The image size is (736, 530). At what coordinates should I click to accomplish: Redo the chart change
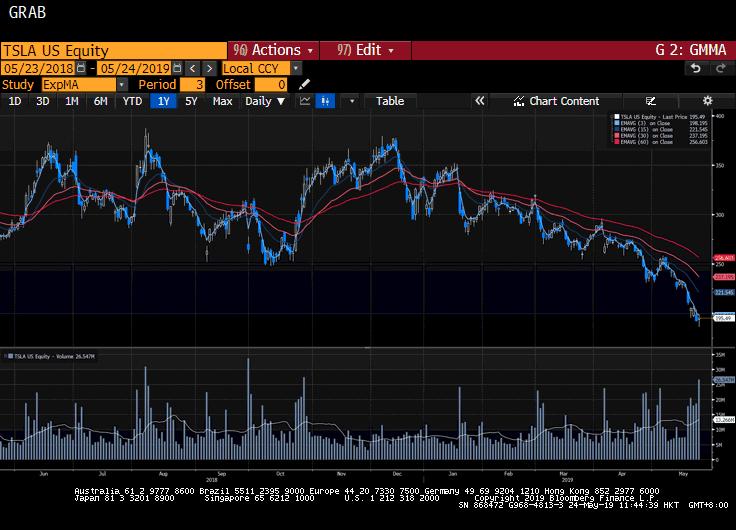(x=721, y=69)
